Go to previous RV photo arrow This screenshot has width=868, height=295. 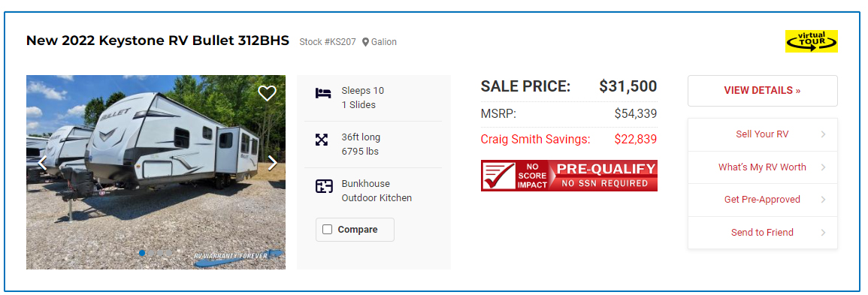pyautogui.click(x=42, y=163)
